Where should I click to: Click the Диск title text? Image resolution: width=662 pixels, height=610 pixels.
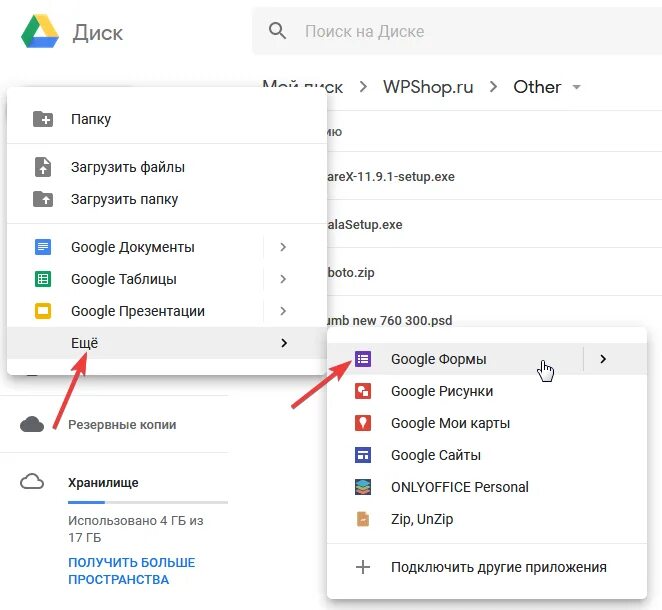pyautogui.click(x=98, y=33)
